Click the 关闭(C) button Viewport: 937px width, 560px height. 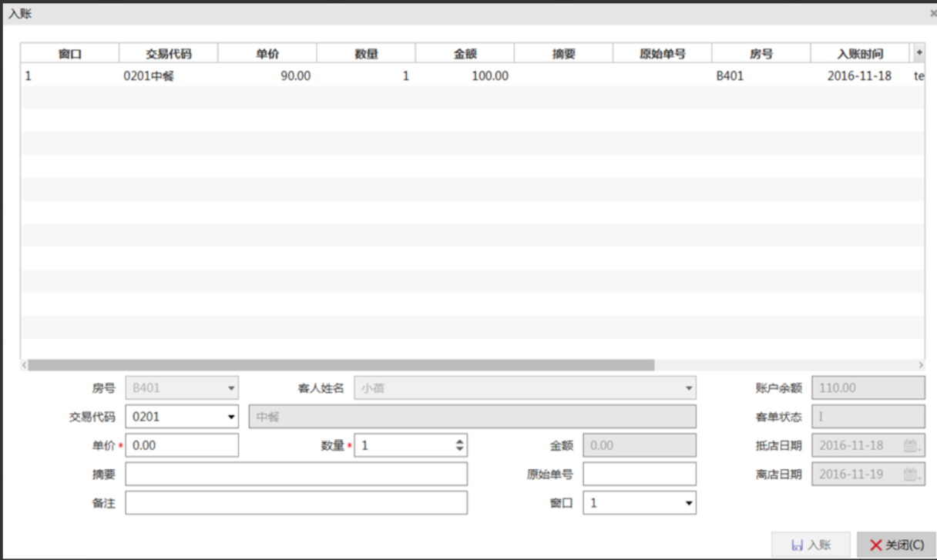pyautogui.click(x=895, y=545)
